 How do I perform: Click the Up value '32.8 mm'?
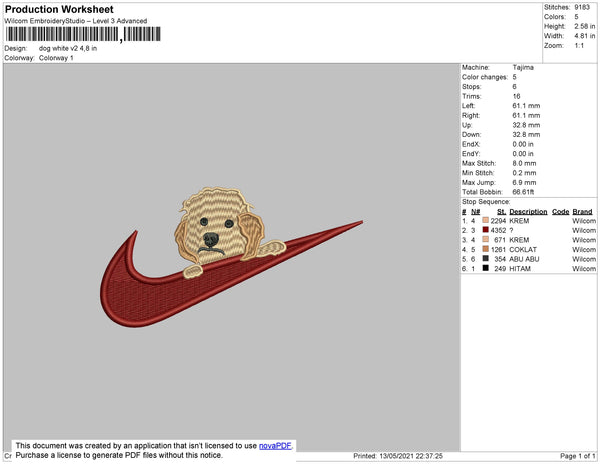point(526,125)
